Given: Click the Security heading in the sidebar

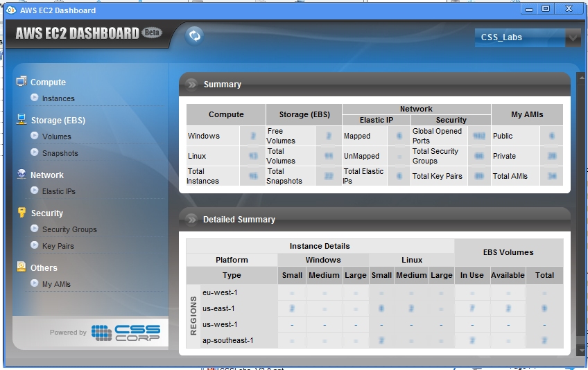Looking at the screenshot, I should point(47,213).
